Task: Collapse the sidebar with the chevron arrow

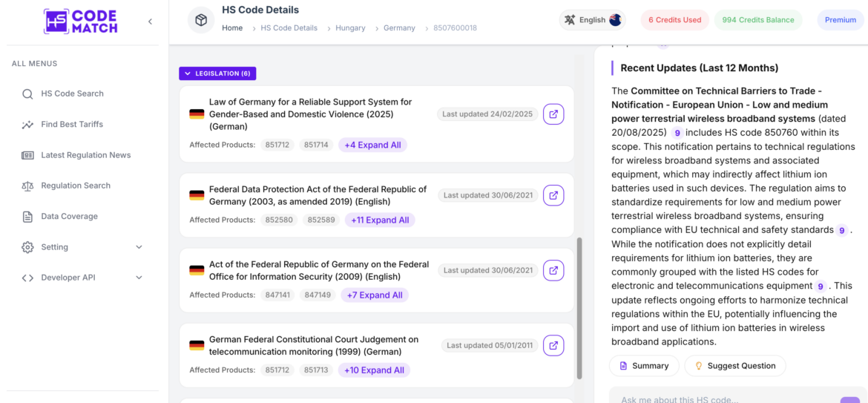Action: [x=150, y=22]
